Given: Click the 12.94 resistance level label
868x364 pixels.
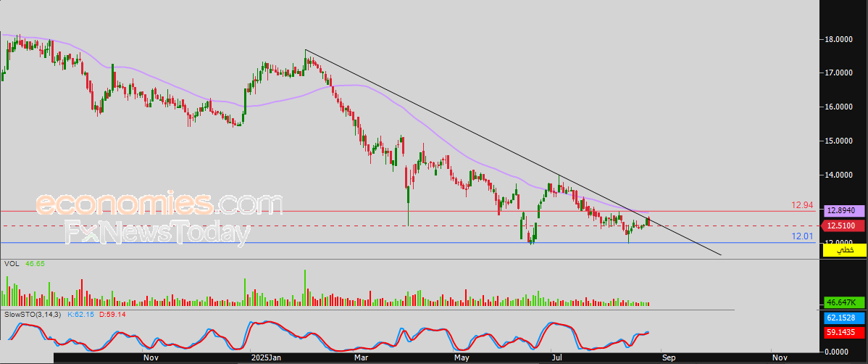Looking at the screenshot, I should [801, 205].
